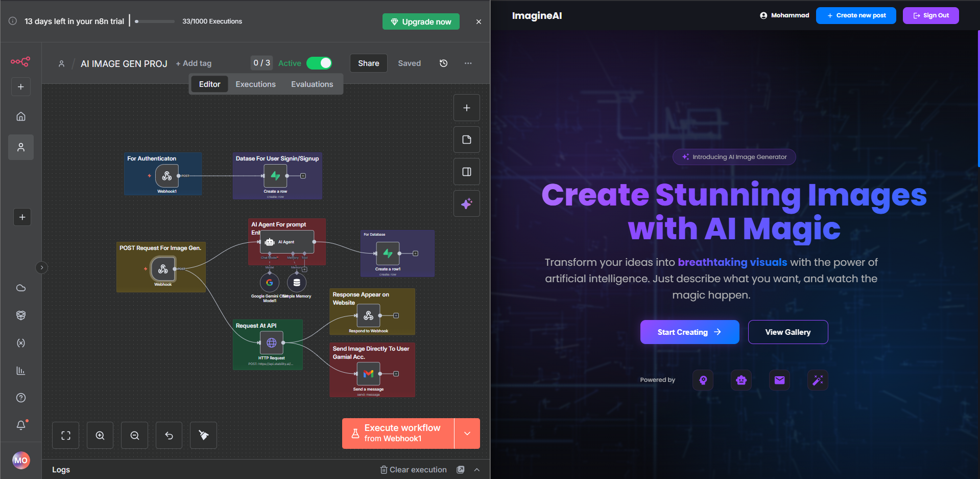Click the Upgrade now button
Screen dimensions: 980x479
(421, 21)
